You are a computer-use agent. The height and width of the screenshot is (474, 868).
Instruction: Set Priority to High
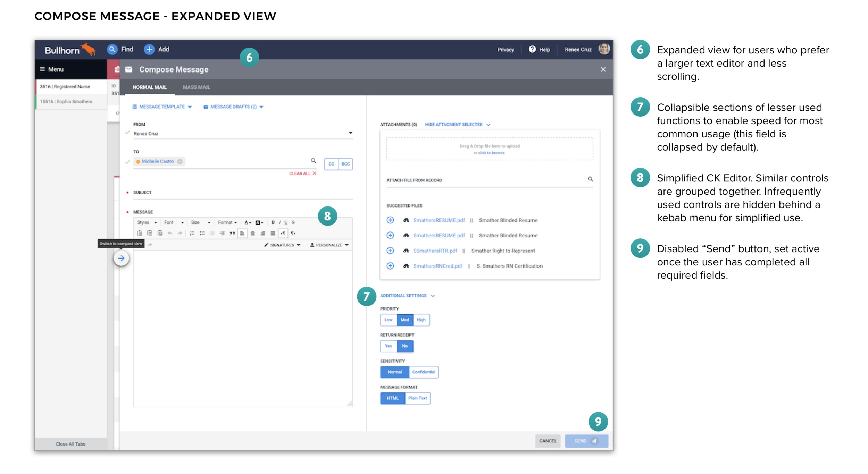tap(421, 320)
